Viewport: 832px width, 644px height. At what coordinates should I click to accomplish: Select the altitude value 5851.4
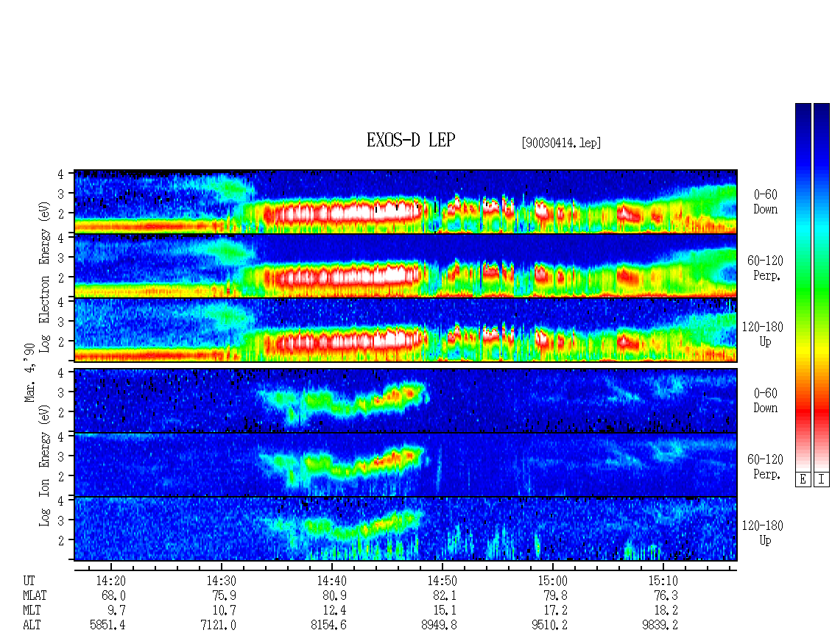tap(107, 626)
